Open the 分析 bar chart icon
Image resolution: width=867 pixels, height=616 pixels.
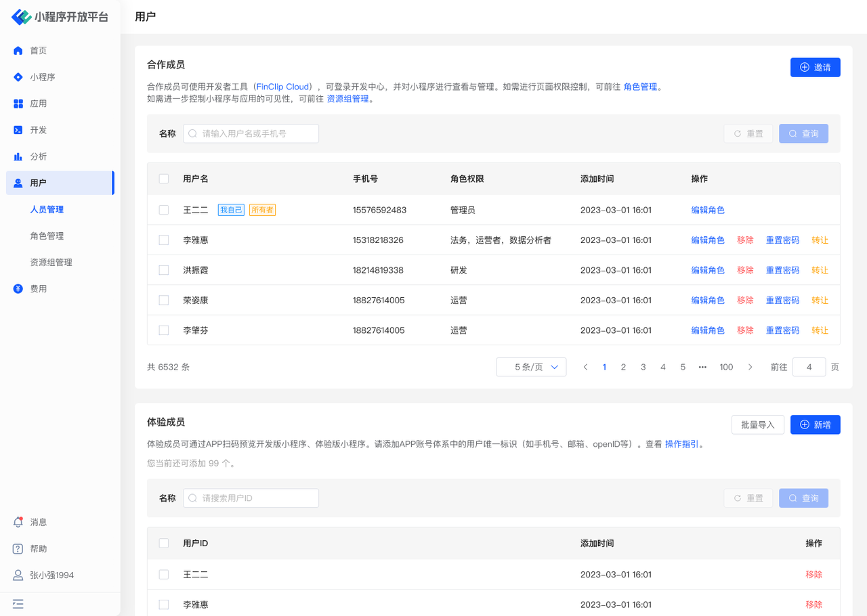click(x=18, y=156)
